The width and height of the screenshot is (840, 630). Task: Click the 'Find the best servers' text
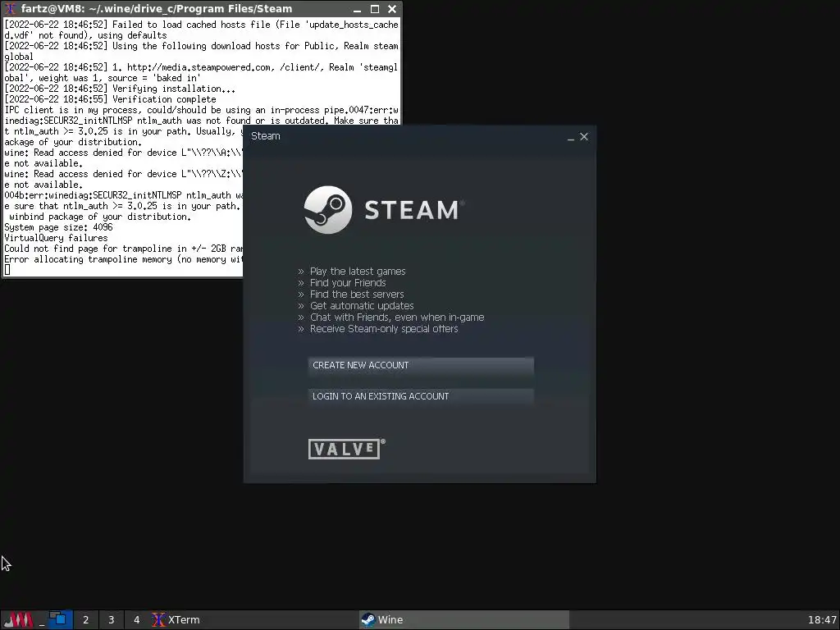357,294
